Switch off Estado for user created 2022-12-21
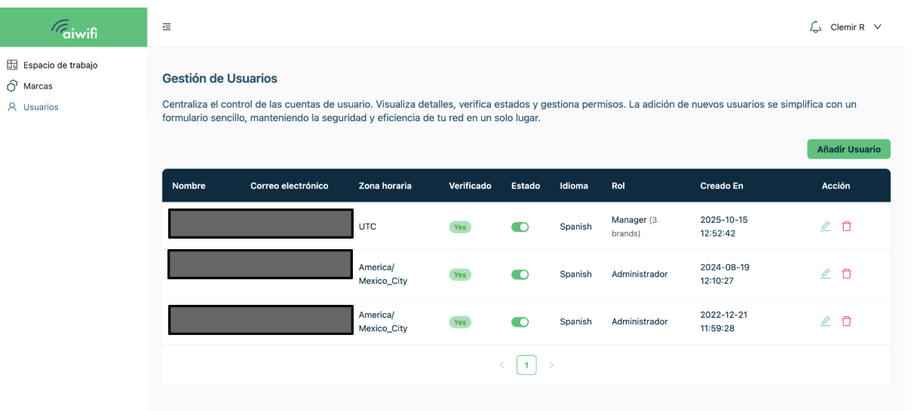The width and height of the screenshot is (920, 411). click(x=520, y=322)
